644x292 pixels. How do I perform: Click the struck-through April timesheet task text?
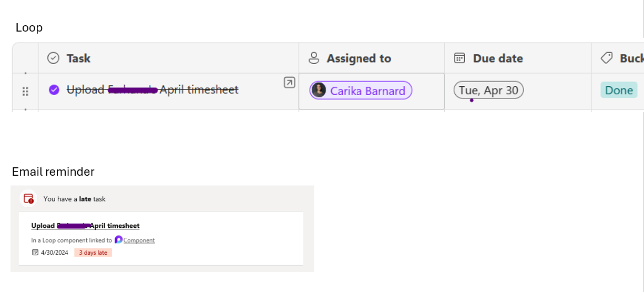(x=152, y=90)
